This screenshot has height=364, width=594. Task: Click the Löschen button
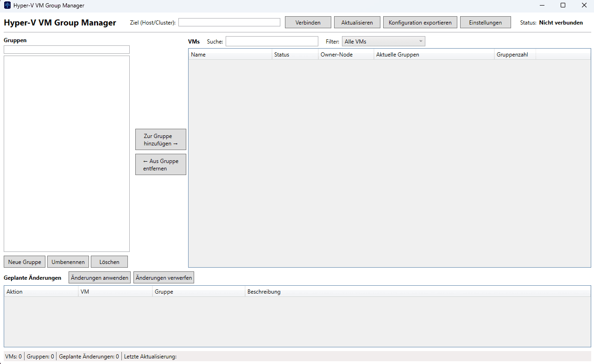(109, 262)
